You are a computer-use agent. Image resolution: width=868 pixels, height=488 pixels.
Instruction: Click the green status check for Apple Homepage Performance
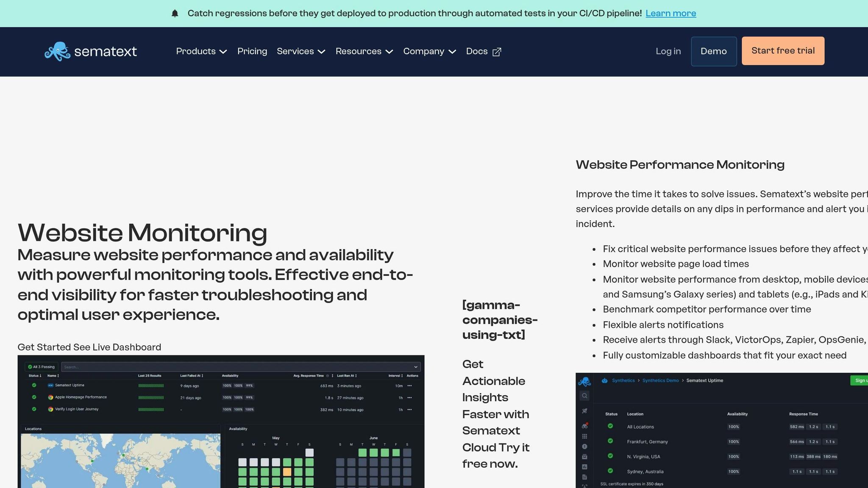[x=34, y=397]
